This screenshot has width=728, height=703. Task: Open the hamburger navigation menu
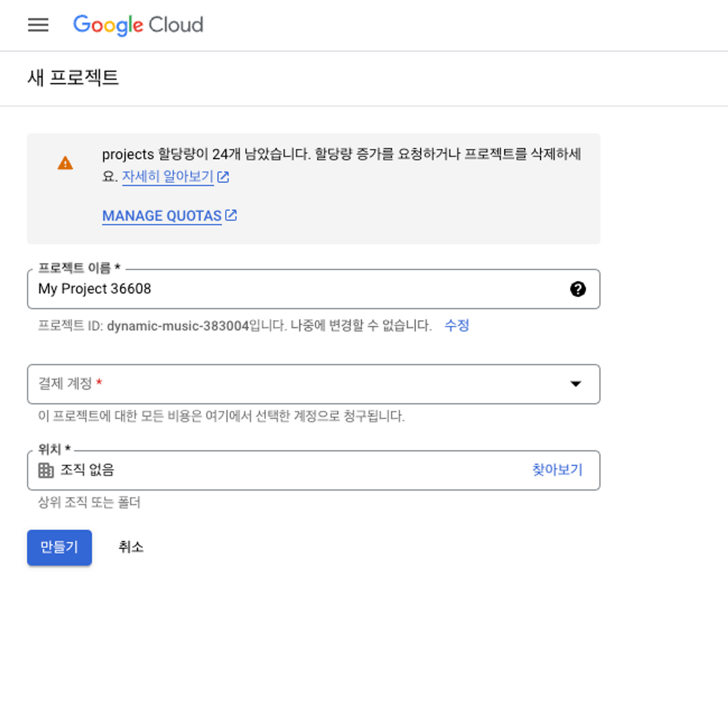click(x=38, y=25)
